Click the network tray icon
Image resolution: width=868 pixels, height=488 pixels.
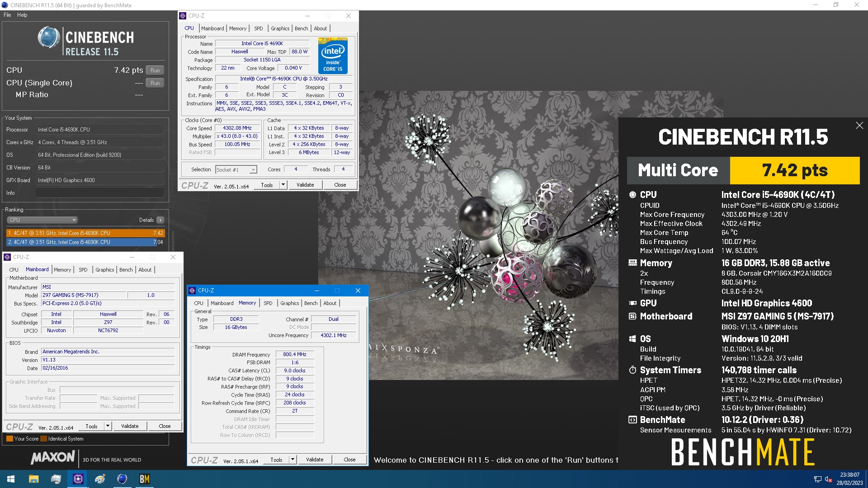[817, 479]
